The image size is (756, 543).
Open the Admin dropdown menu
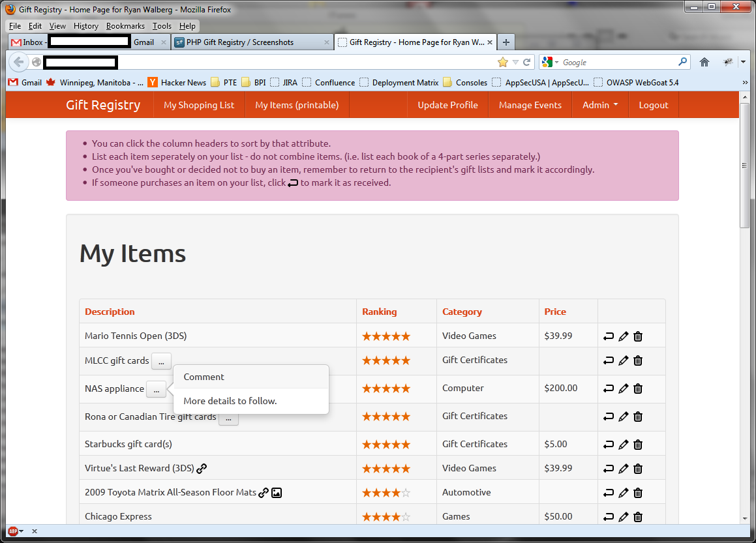click(599, 104)
